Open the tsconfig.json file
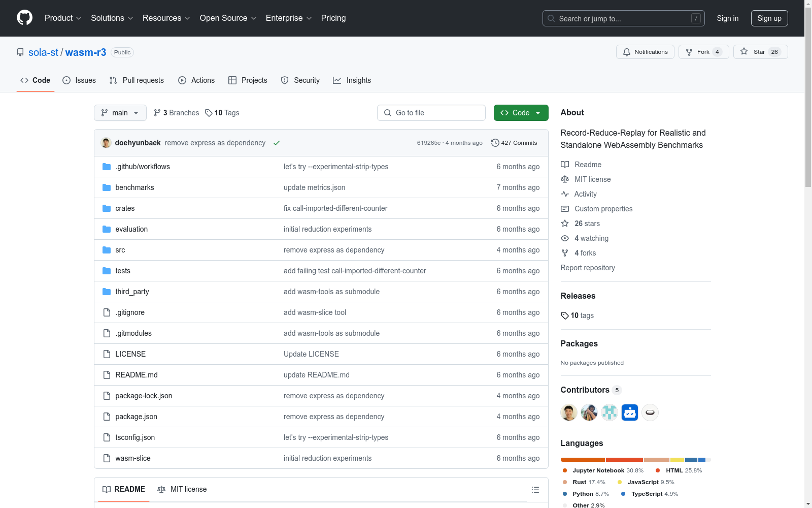 (x=135, y=437)
